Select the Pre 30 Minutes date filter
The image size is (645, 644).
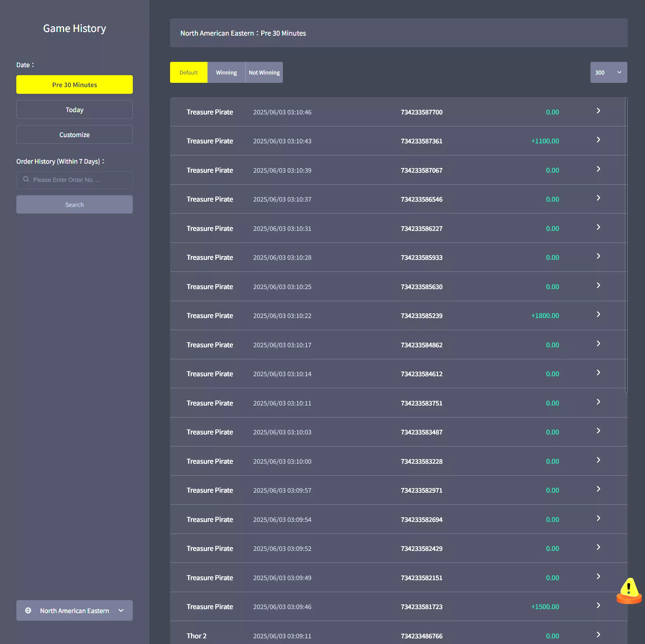(x=75, y=84)
